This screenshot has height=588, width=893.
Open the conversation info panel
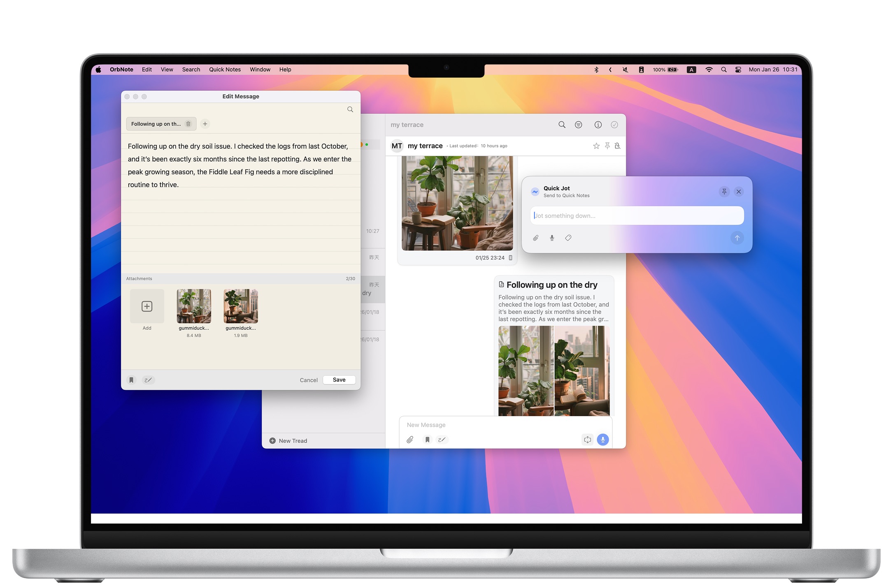point(597,125)
